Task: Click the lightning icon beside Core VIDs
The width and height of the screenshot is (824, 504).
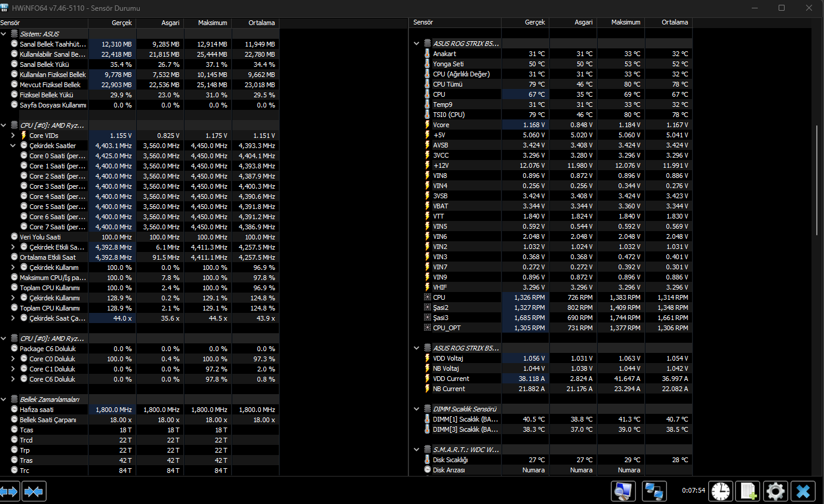Action: pyautogui.click(x=24, y=136)
